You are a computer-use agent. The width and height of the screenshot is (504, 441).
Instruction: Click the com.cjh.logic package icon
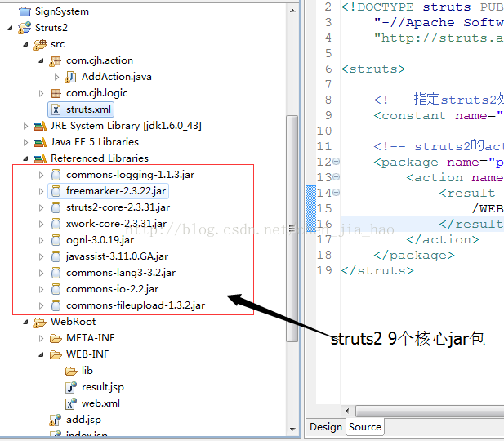56,94
